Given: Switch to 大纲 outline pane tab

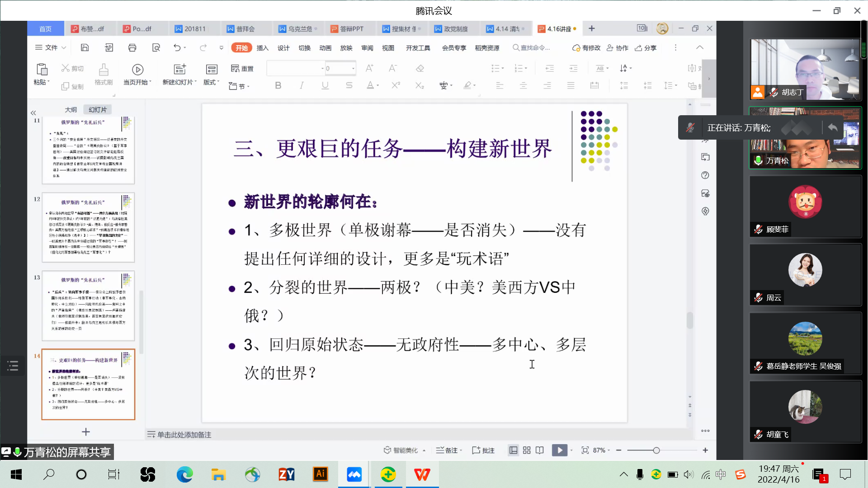Looking at the screenshot, I should [x=71, y=110].
